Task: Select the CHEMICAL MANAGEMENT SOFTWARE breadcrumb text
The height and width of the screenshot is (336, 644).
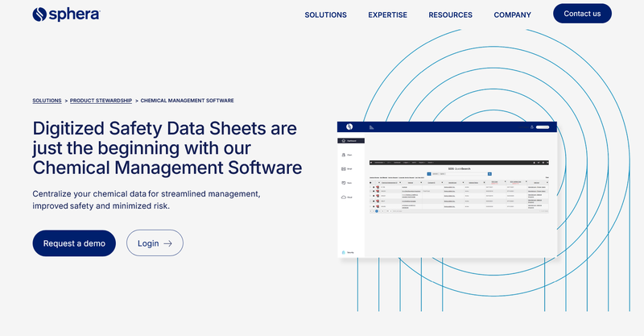Action: point(188,101)
